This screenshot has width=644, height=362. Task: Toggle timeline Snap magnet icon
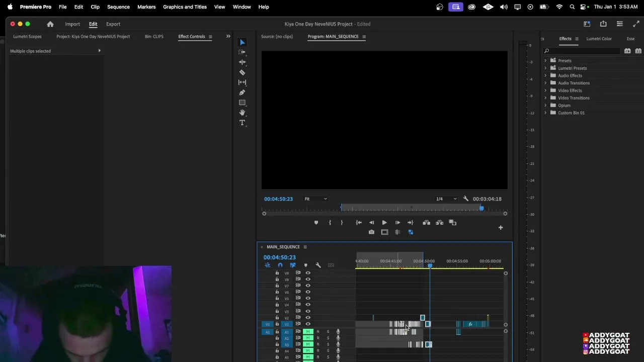(280, 265)
